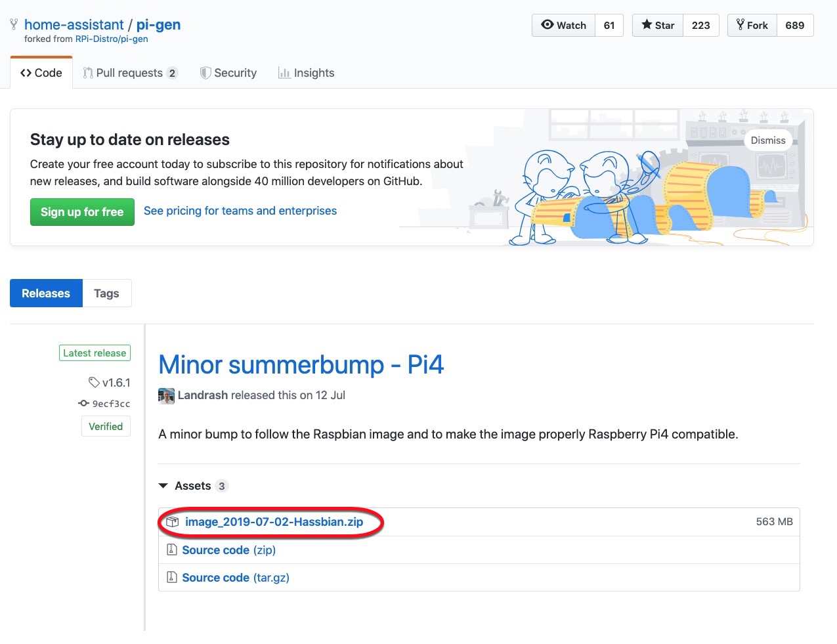837x644 pixels.
Task: Click the bar graph icon on Insights
Action: [284, 73]
